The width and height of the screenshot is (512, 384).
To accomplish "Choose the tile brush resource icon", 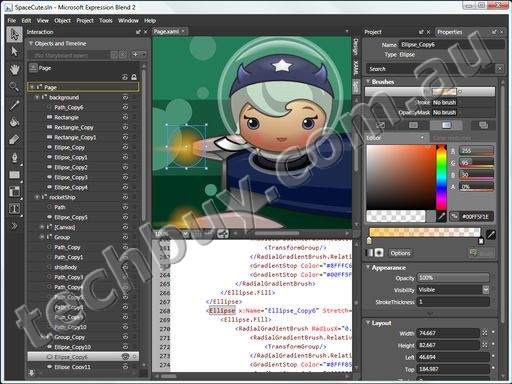I will click(x=483, y=125).
